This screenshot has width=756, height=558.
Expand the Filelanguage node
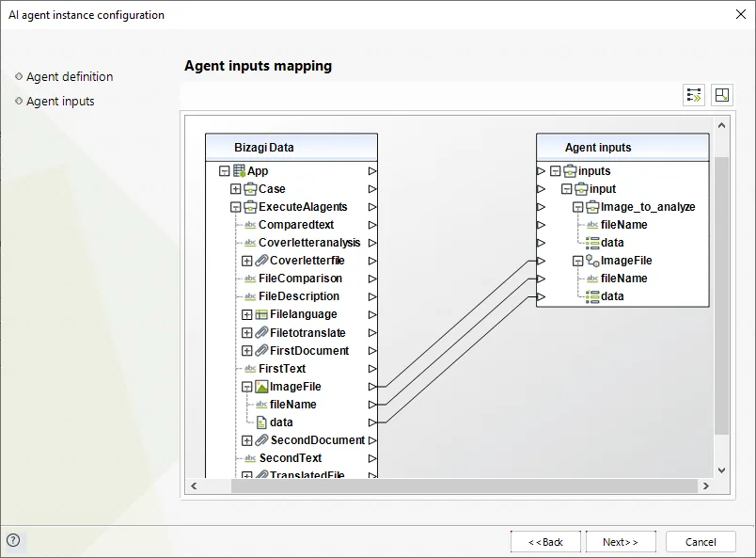click(247, 314)
